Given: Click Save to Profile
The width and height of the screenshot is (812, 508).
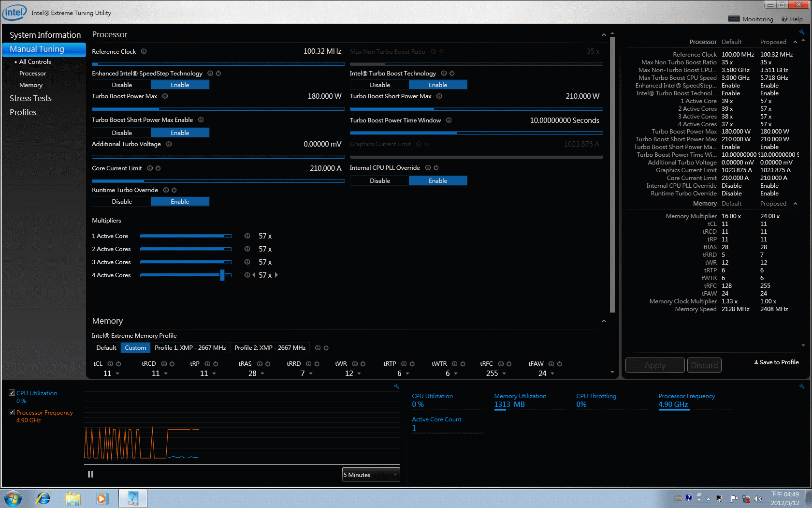Looking at the screenshot, I should (776, 362).
